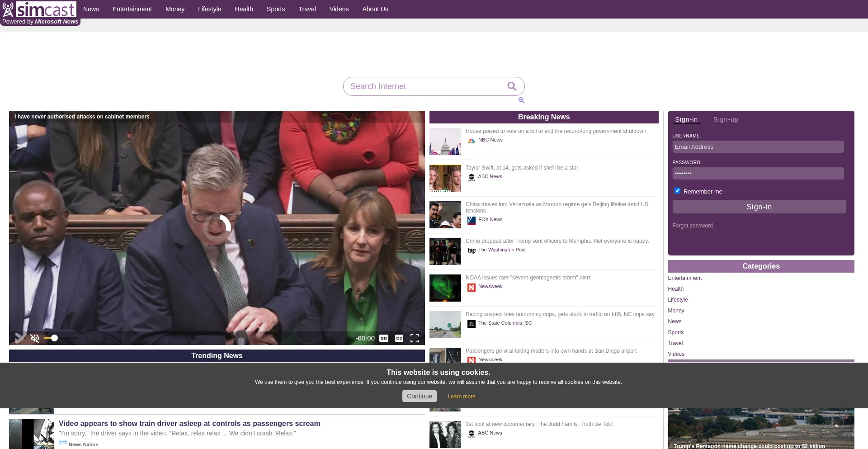Open the Sports menu item

(275, 9)
